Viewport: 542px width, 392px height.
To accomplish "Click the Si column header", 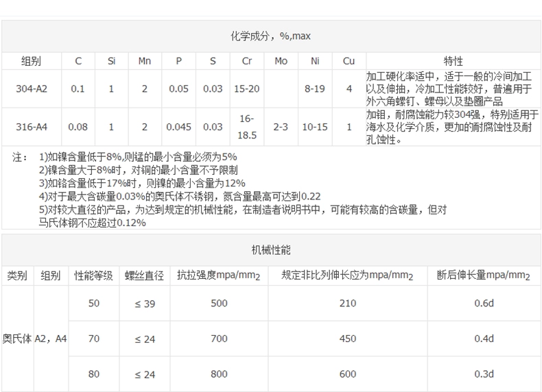I will (111, 61).
